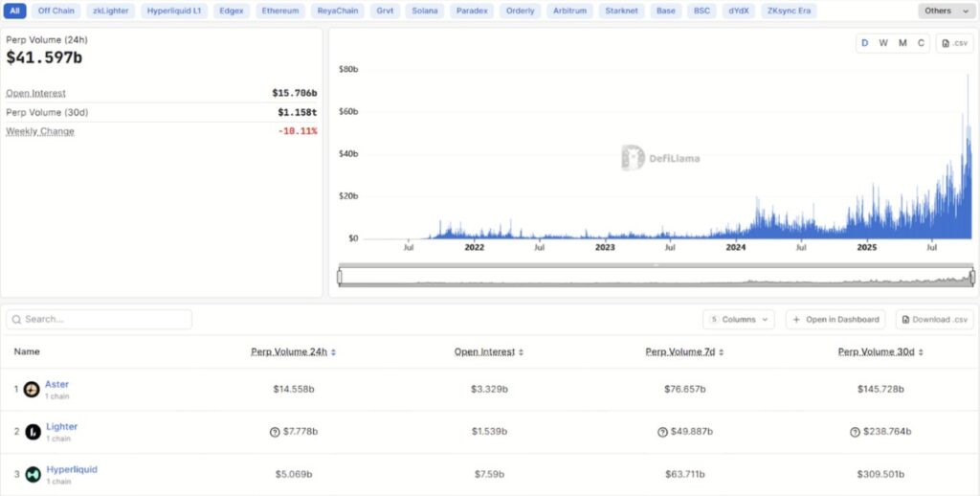Toggle Cumulative (C) chart view
This screenshot has width=980, height=496.
click(921, 44)
